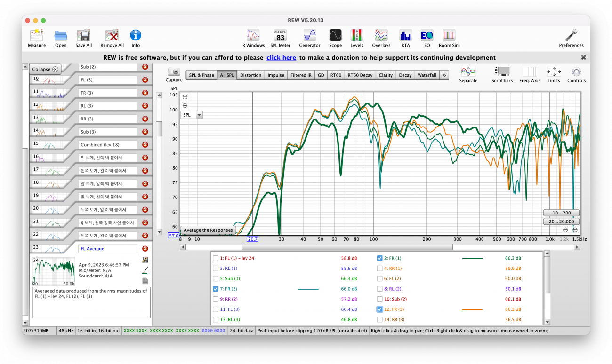Image resolution: width=612 pixels, height=364 pixels.
Task: Click the 7: FR (2) teal line swatch
Action: click(308, 289)
